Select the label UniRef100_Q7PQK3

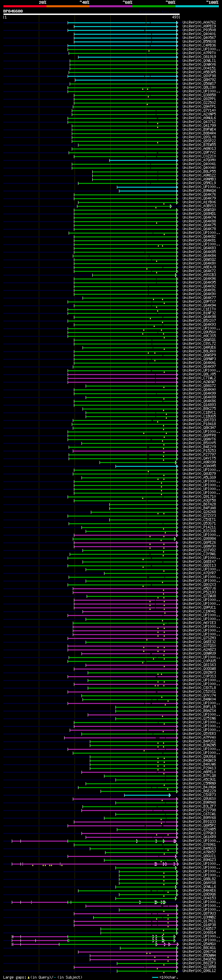point(199,833)
